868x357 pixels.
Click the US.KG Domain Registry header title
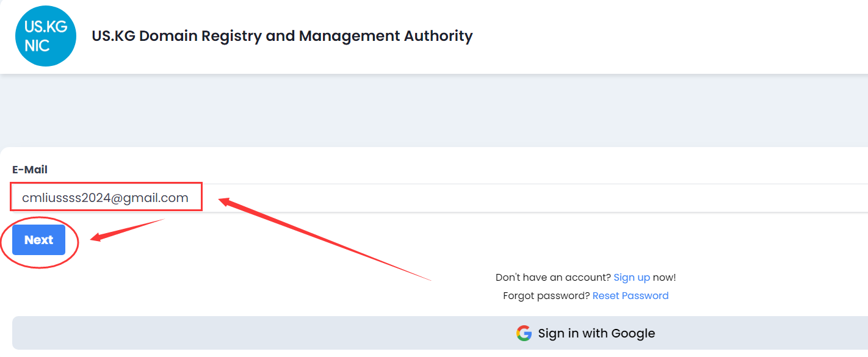click(x=282, y=36)
